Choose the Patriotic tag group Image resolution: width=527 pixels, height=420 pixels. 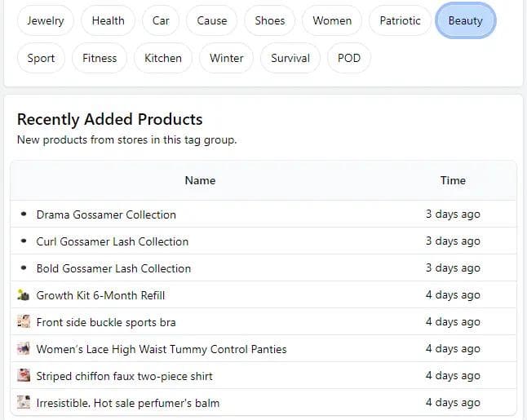[x=400, y=20]
